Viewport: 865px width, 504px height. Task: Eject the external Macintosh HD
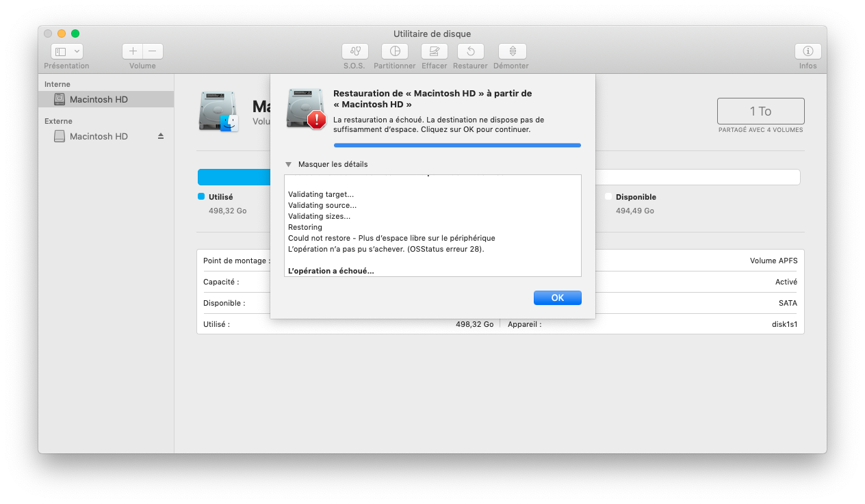[161, 136]
